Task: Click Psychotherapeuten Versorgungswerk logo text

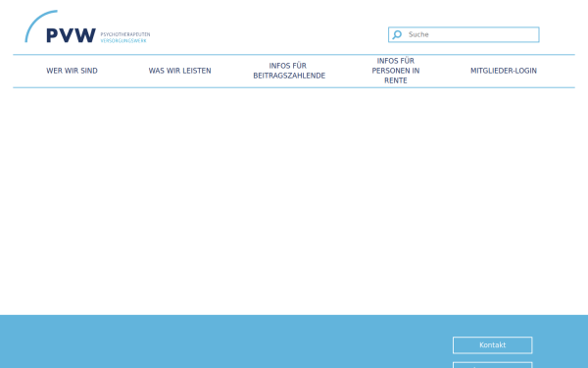Action: 125,37
